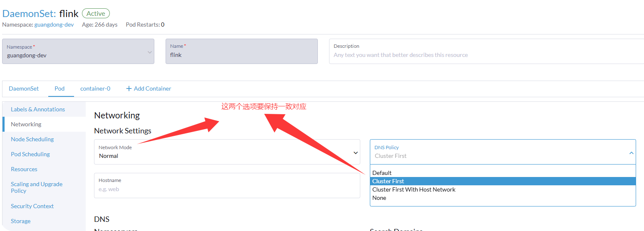Choose Cluster First DNS policy option
644x231 pixels.
tap(503, 181)
